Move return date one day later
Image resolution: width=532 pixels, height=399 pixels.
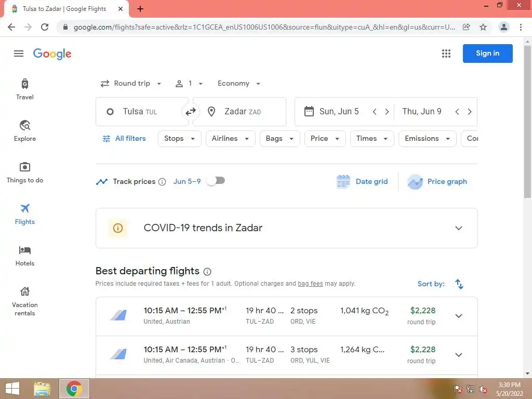click(470, 111)
